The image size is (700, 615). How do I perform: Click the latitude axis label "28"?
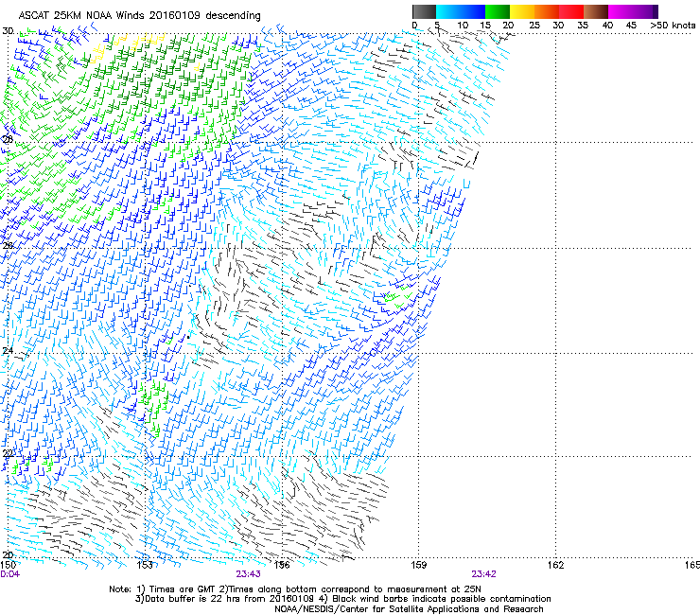click(x=8, y=139)
